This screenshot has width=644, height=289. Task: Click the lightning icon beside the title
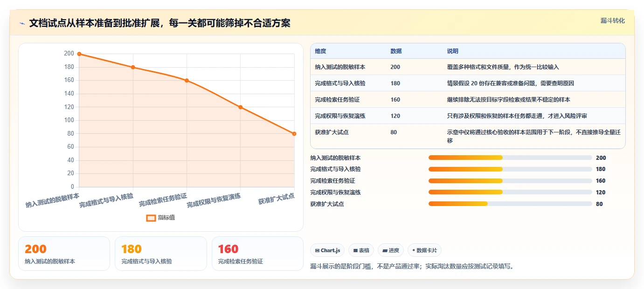(22, 23)
